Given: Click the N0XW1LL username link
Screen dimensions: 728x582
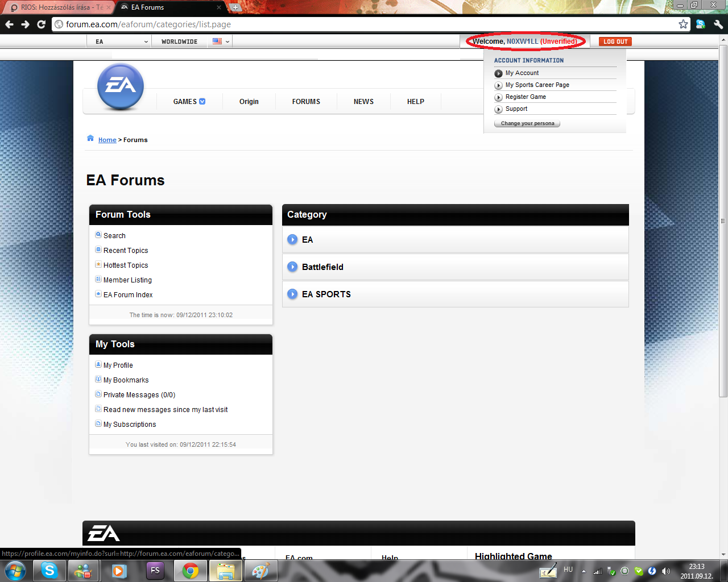Looking at the screenshot, I should tap(522, 41).
